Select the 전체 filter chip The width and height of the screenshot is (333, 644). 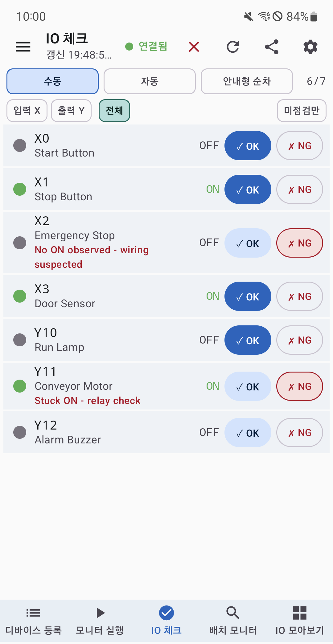(114, 111)
